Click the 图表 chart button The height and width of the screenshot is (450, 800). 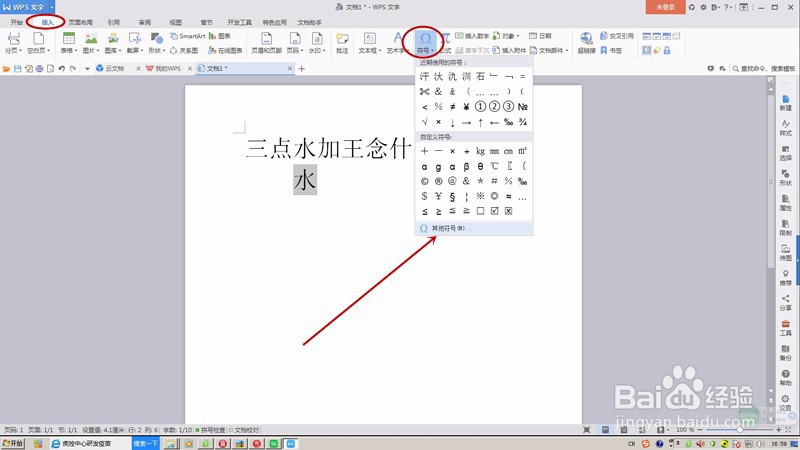(220, 36)
